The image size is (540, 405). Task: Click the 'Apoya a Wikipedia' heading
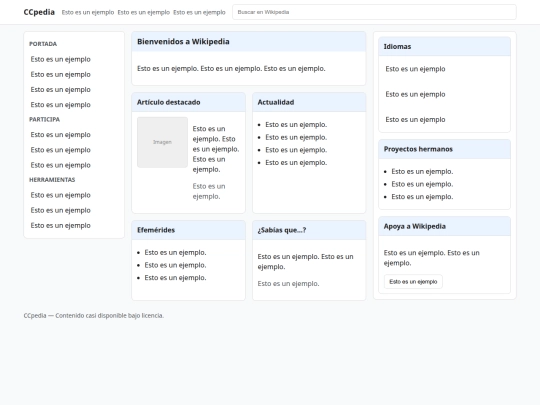point(415,226)
